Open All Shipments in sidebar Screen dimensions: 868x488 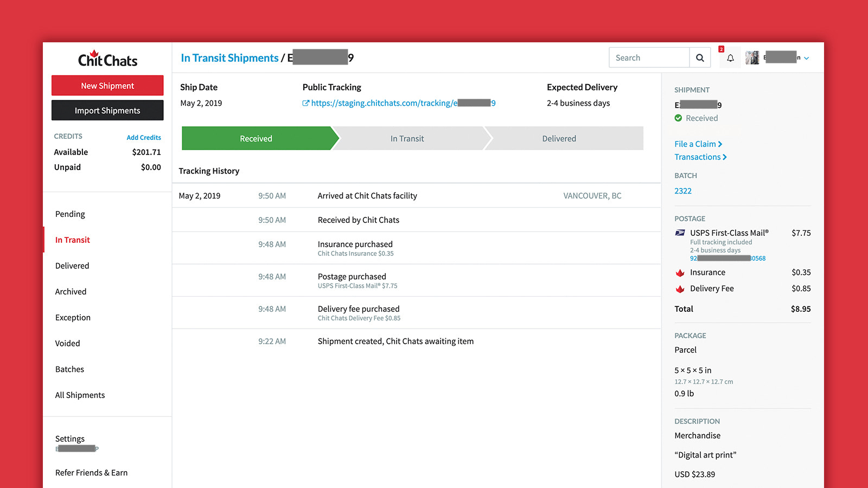click(x=80, y=395)
